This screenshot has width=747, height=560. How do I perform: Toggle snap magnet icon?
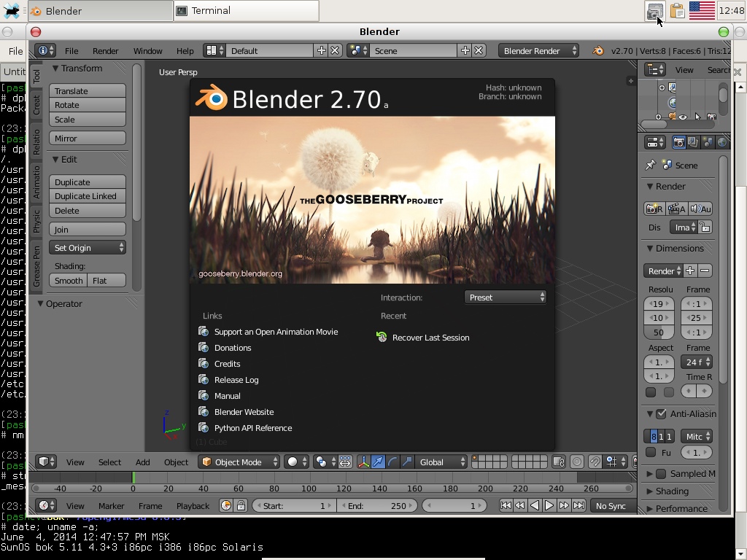click(595, 462)
